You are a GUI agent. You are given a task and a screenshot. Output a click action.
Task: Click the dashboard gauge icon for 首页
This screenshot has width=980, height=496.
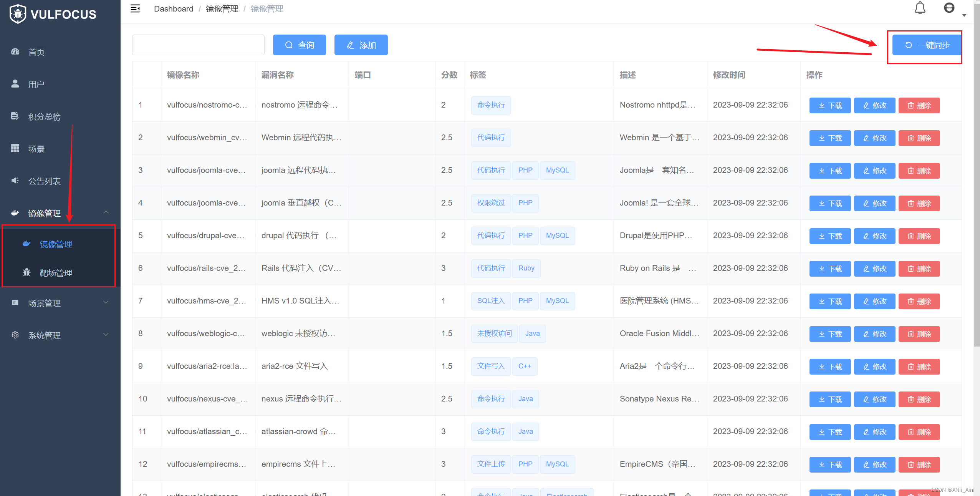click(15, 51)
